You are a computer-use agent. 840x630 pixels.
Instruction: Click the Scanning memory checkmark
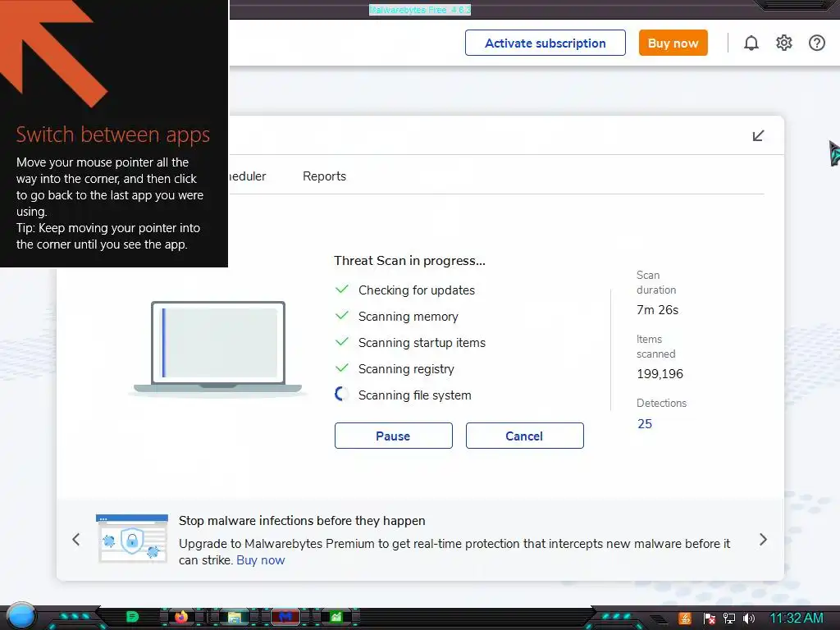click(x=342, y=316)
